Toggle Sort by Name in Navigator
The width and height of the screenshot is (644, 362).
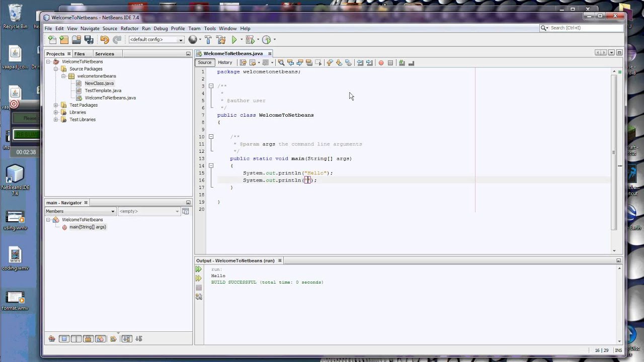[126, 339]
